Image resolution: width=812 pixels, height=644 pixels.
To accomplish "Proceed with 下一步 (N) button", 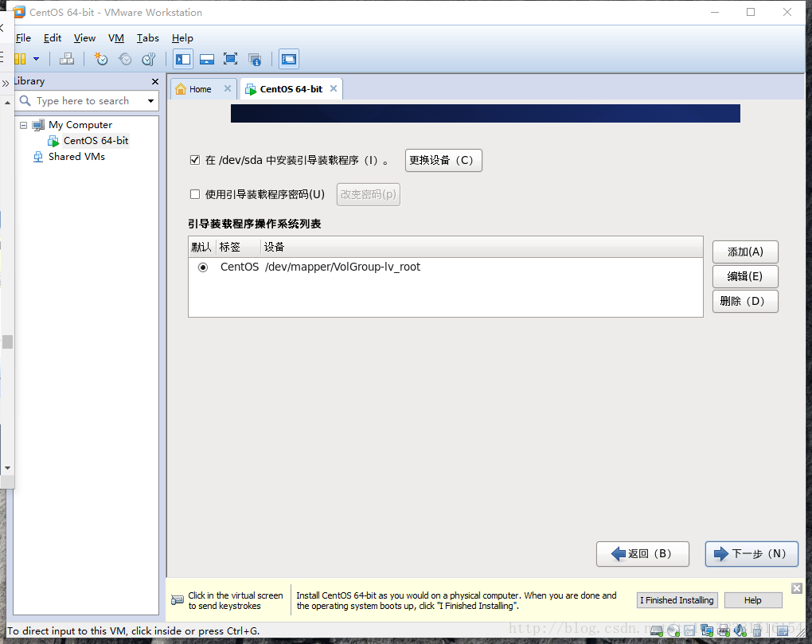I will click(x=751, y=554).
